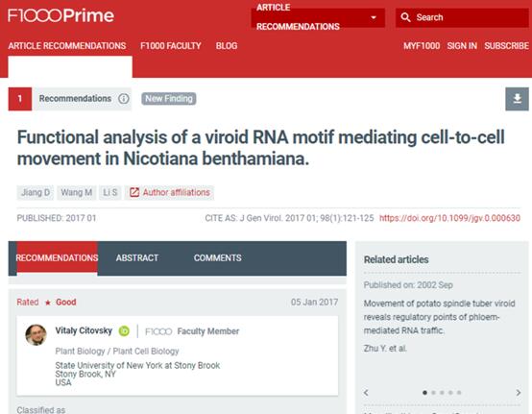Click the star icon next to Good rating
This screenshot has height=414, width=532.
pos(48,303)
